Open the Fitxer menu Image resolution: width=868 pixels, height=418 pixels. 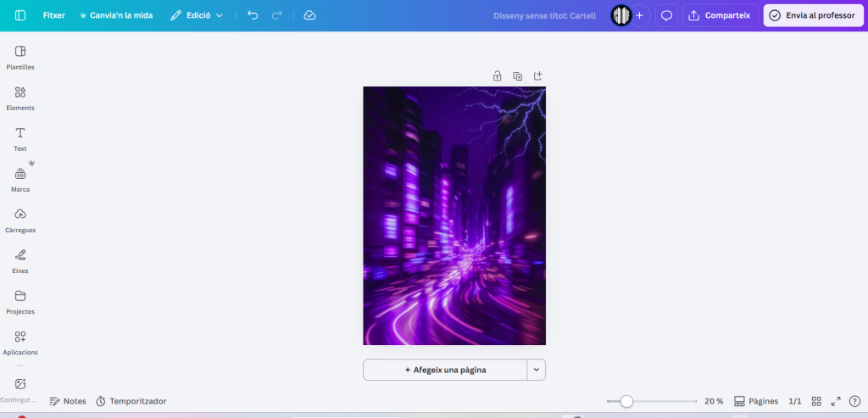(54, 15)
